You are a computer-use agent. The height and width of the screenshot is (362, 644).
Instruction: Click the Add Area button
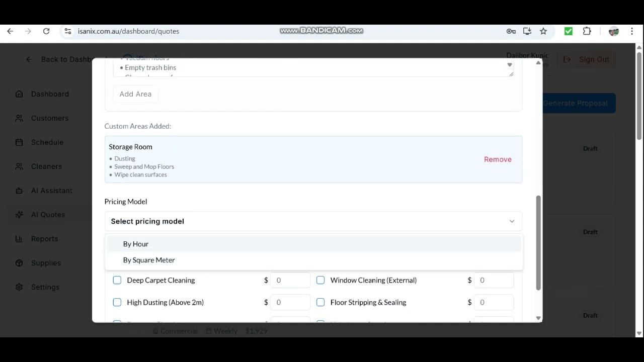coord(135,94)
